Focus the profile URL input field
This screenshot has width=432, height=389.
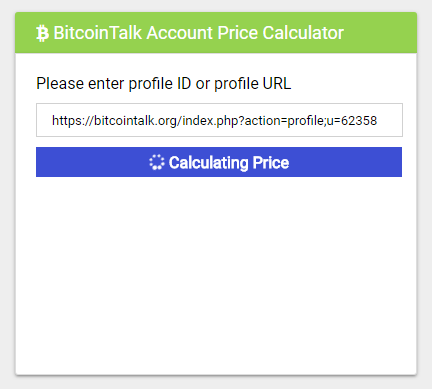(x=219, y=120)
